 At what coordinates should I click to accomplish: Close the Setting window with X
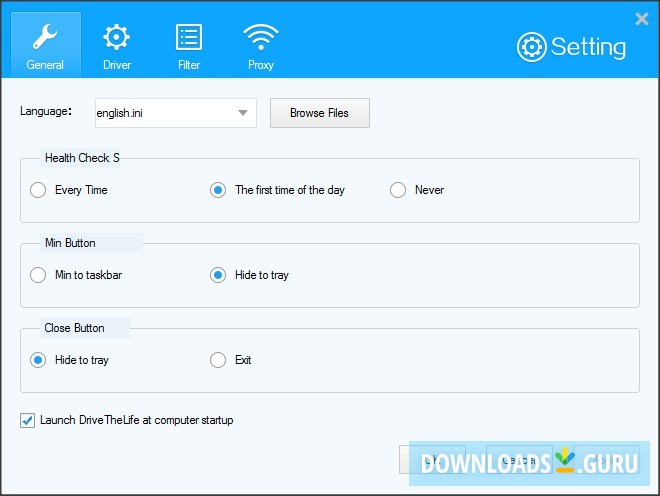[642, 19]
